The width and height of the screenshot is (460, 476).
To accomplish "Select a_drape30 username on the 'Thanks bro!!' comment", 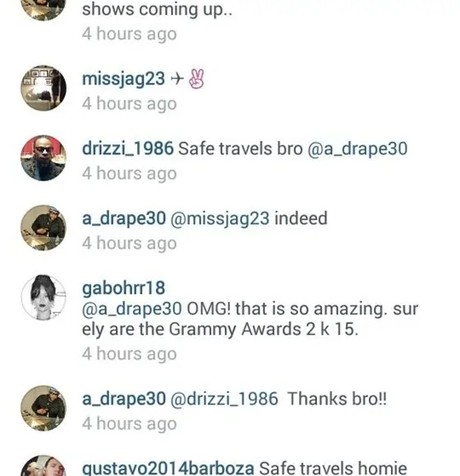I will pos(124,399).
